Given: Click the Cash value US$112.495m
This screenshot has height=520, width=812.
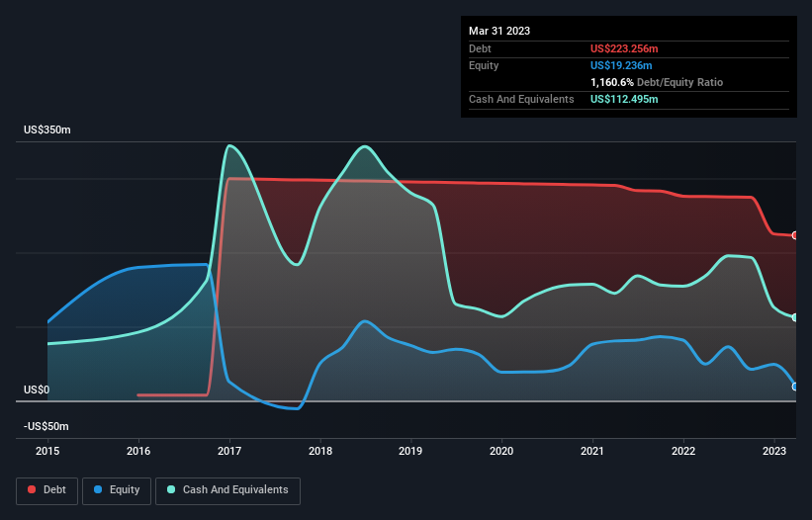Looking at the screenshot, I should [624, 99].
